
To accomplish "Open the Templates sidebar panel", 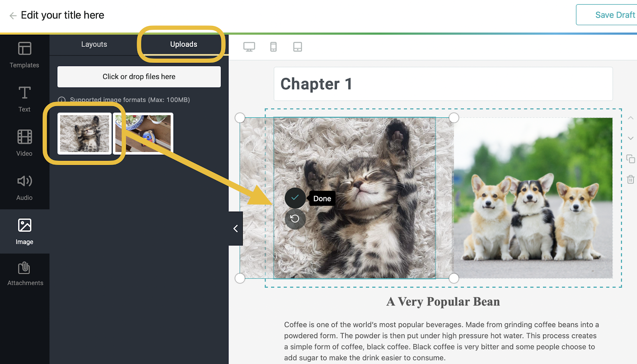I will click(x=24, y=55).
